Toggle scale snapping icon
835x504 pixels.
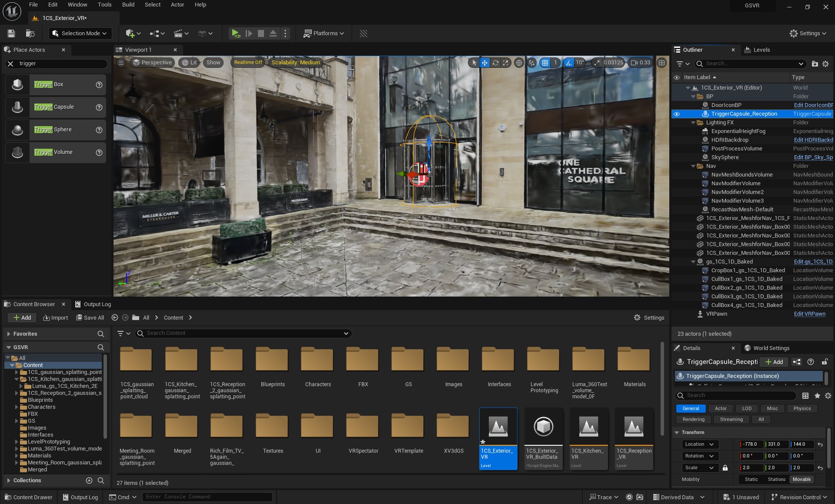pos(597,63)
